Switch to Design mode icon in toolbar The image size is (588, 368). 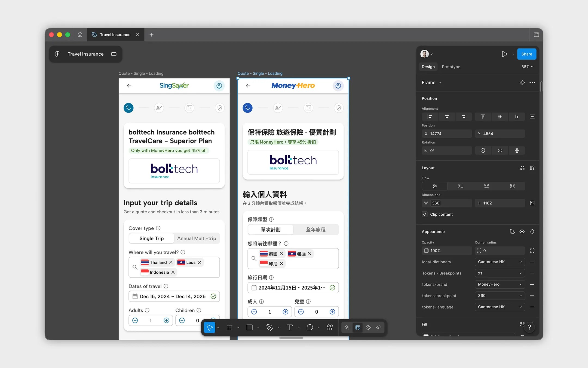pyautogui.click(x=357, y=327)
